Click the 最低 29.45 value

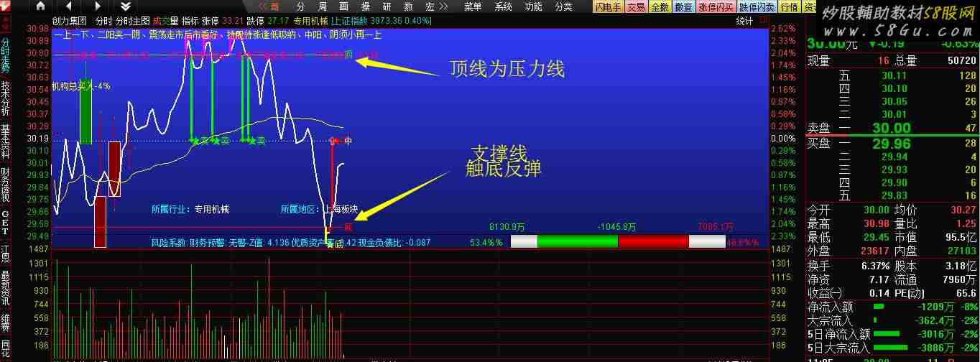click(877, 237)
